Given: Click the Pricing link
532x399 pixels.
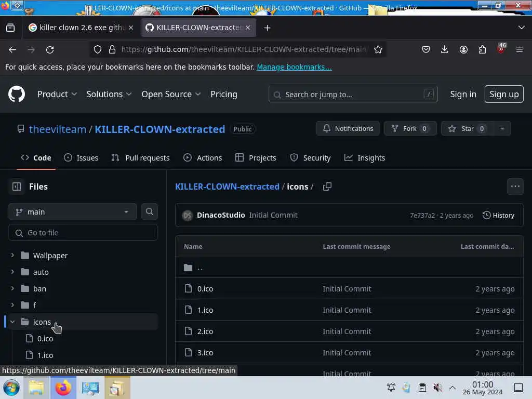Looking at the screenshot, I should [x=223, y=95].
